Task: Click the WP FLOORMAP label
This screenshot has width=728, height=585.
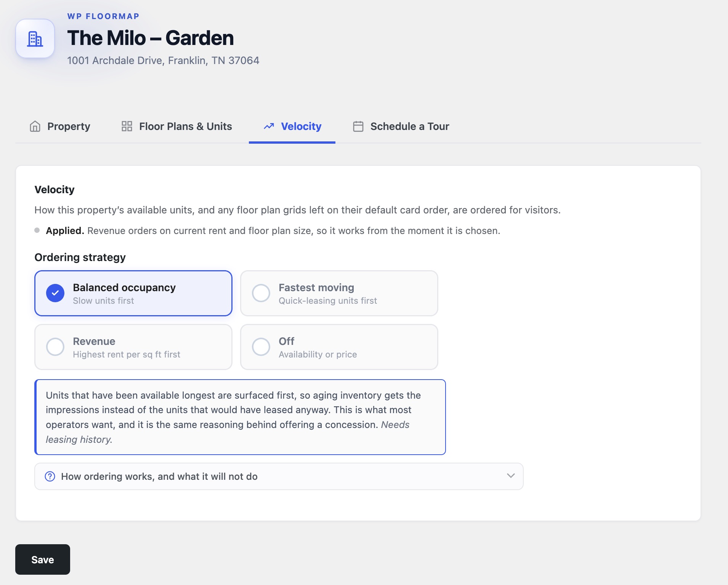Action: [x=103, y=16]
